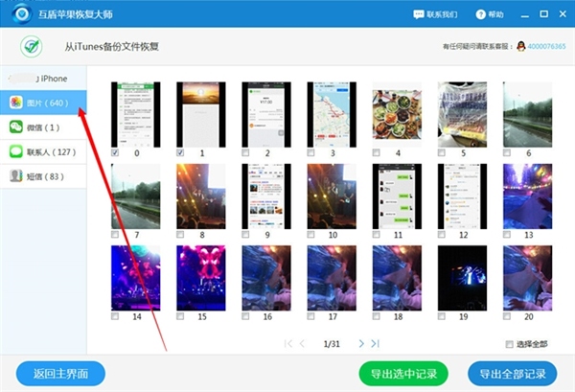Open the 短信 (83) category tab
Screen dimensions: 575x392
43,176
